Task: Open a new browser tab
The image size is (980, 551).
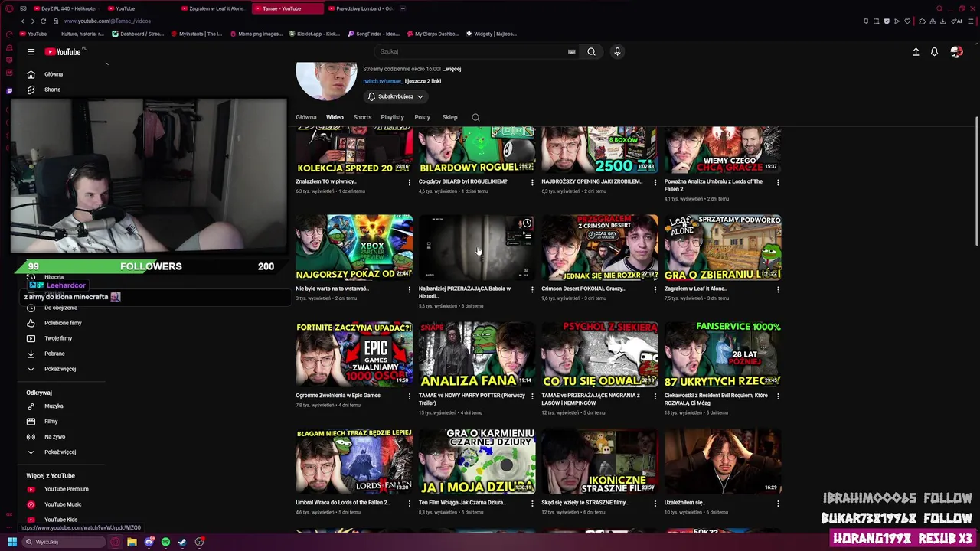Action: [x=403, y=8]
